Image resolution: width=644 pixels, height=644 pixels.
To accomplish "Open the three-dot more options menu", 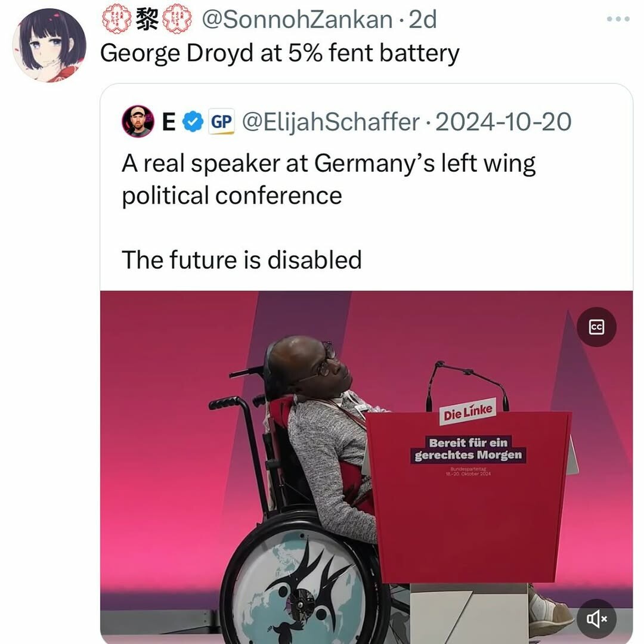I will [618, 19].
